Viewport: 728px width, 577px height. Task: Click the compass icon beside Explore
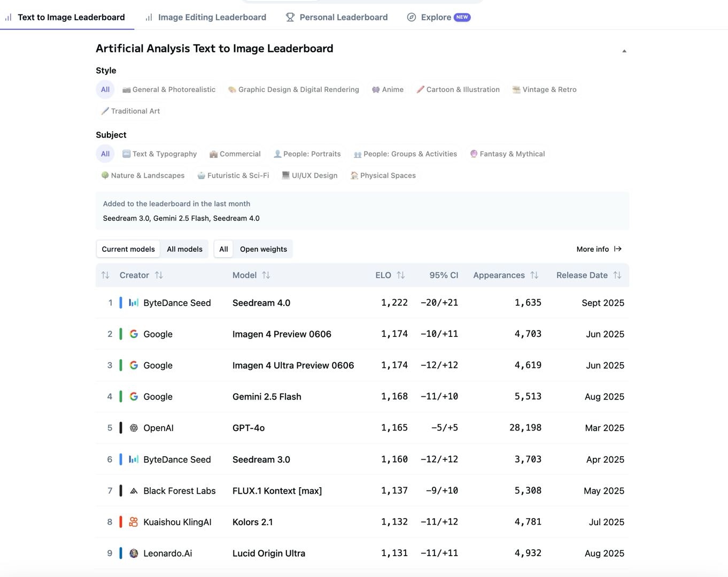pos(412,17)
